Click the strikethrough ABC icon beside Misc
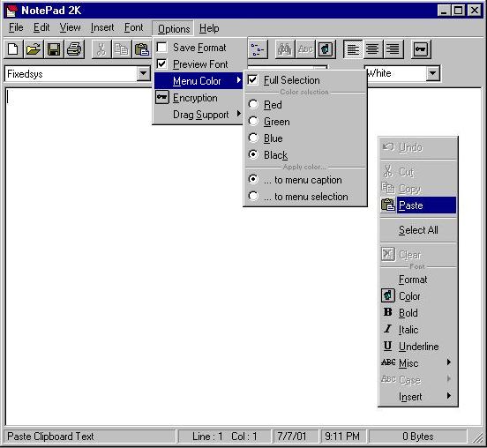The height and width of the screenshot is (448, 487). (x=388, y=362)
